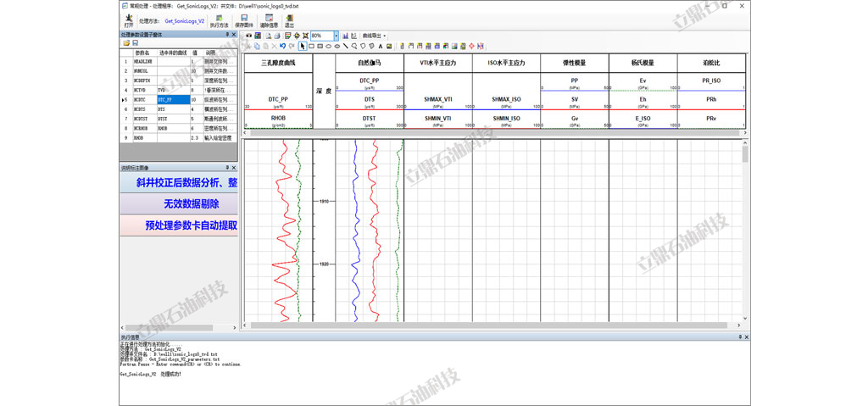
Task: Click the PR_ISO curve label
Action: [711, 81]
